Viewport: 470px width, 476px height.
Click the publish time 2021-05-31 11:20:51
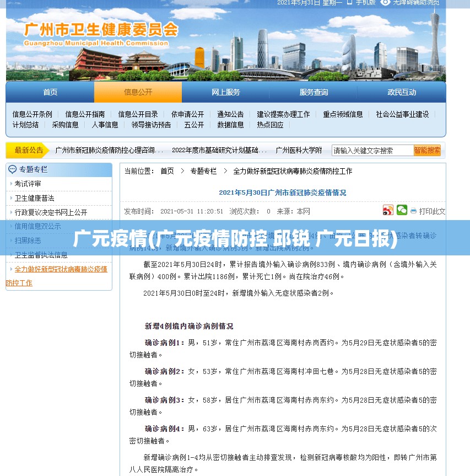(192, 211)
